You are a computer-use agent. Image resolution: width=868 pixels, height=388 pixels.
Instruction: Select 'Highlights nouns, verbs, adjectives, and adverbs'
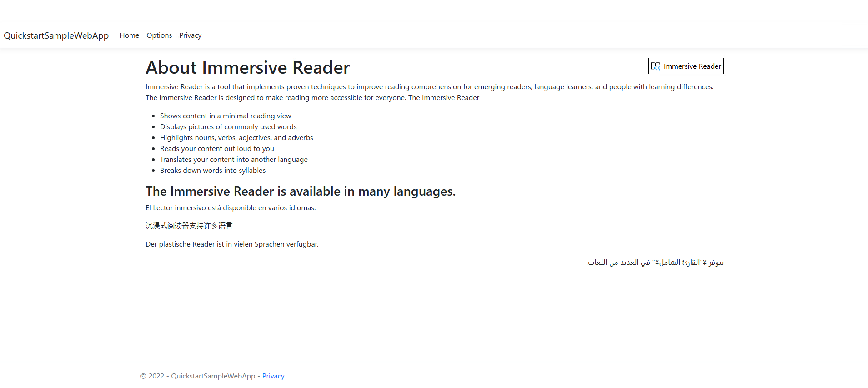pyautogui.click(x=236, y=138)
